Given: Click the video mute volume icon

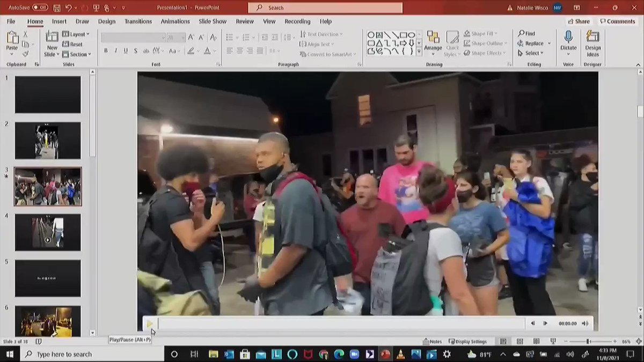Looking at the screenshot, I should click(x=585, y=323).
